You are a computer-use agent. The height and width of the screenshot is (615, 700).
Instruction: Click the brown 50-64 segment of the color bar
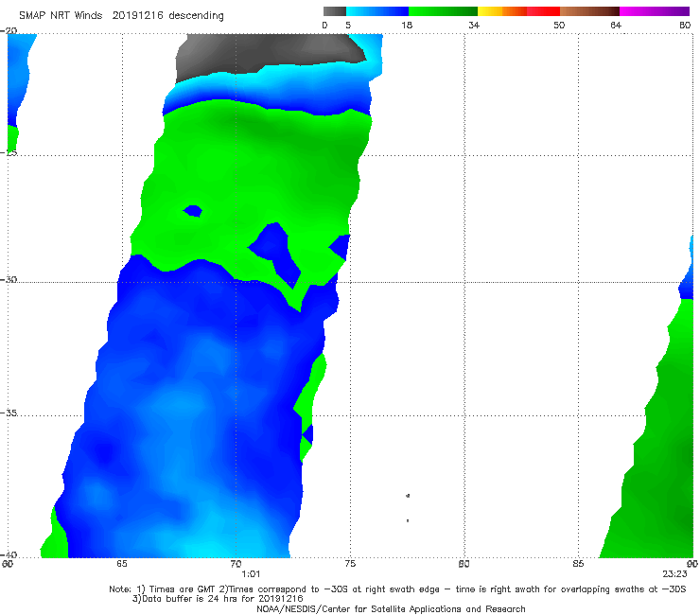pyautogui.click(x=589, y=11)
